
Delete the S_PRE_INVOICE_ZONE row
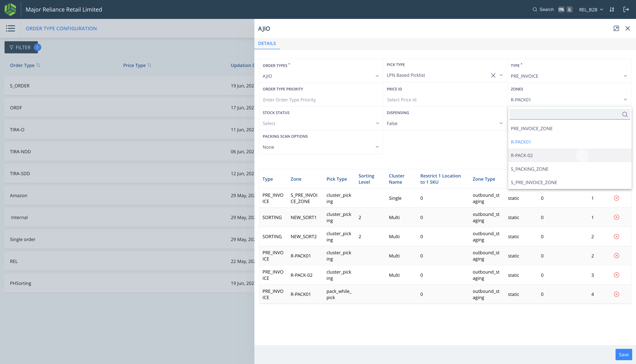(616, 198)
